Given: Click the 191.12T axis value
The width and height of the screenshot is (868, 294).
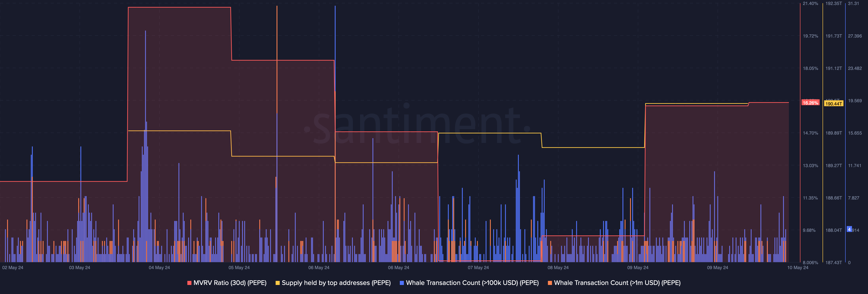Looking at the screenshot, I should [834, 69].
